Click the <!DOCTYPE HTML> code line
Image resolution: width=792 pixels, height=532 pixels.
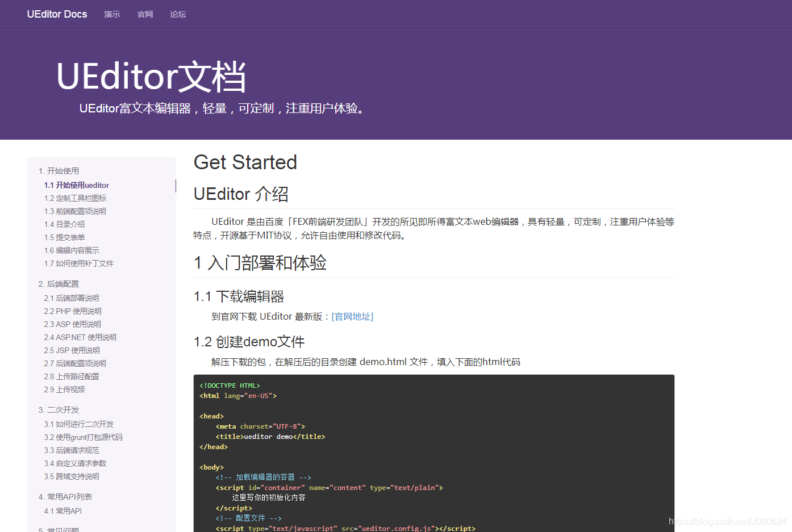(230, 386)
